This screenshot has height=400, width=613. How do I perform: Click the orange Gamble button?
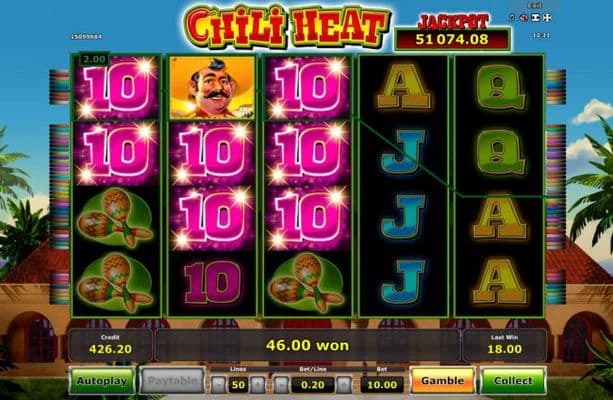(443, 381)
